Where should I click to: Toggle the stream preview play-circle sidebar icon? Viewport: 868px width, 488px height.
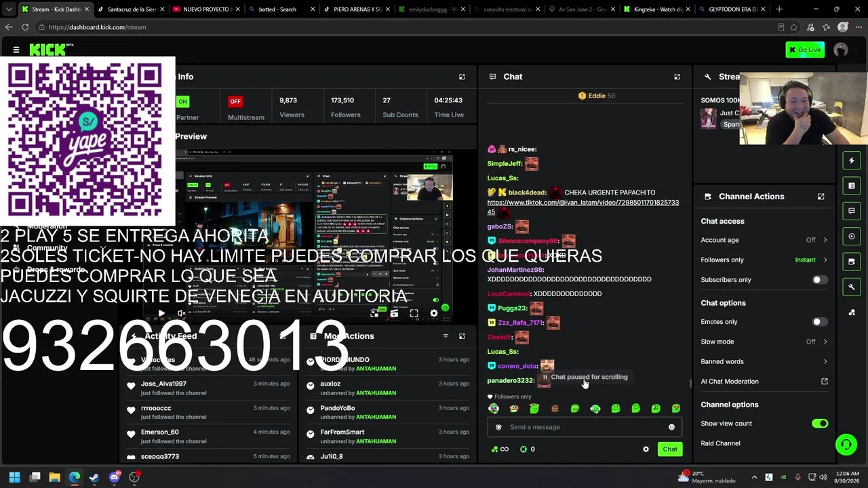pyautogui.click(x=852, y=237)
